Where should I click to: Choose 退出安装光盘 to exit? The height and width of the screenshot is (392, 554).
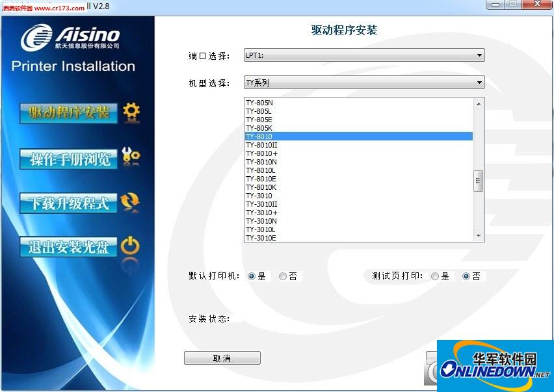click(68, 247)
